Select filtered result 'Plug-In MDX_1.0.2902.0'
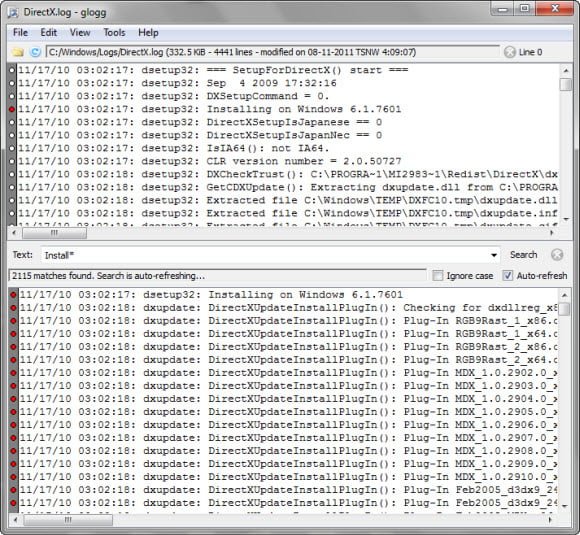 tap(288, 373)
